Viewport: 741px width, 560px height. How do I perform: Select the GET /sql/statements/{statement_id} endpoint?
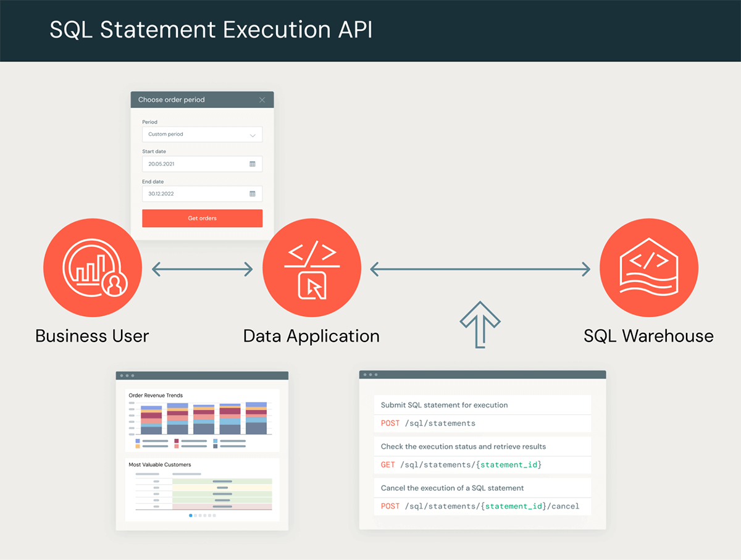(x=461, y=465)
